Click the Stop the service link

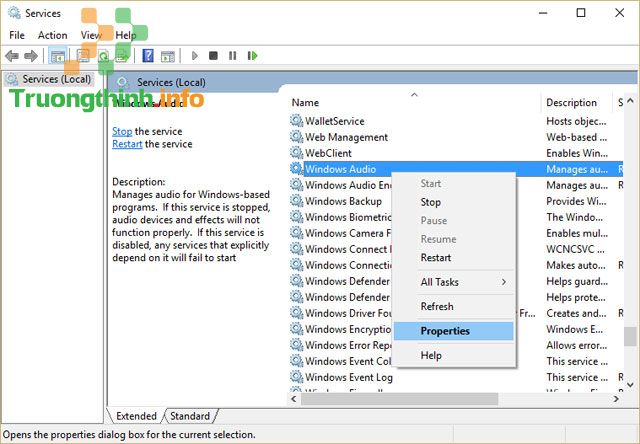122,131
